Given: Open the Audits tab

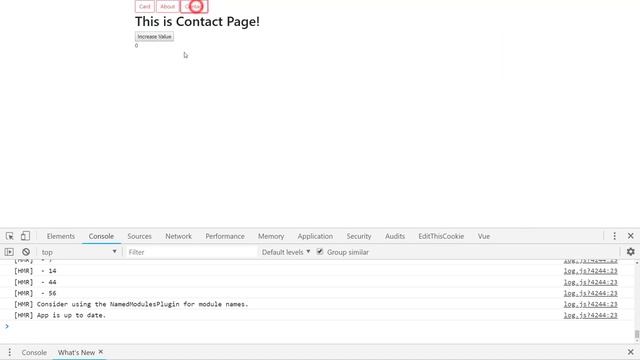Looking at the screenshot, I should point(395,236).
